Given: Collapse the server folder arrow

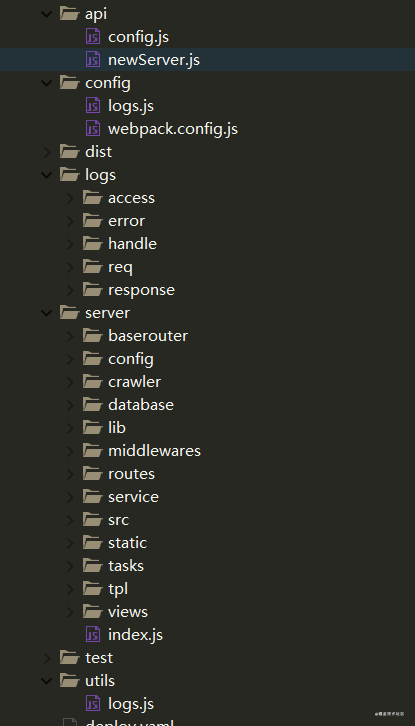Looking at the screenshot, I should click(x=46, y=313).
